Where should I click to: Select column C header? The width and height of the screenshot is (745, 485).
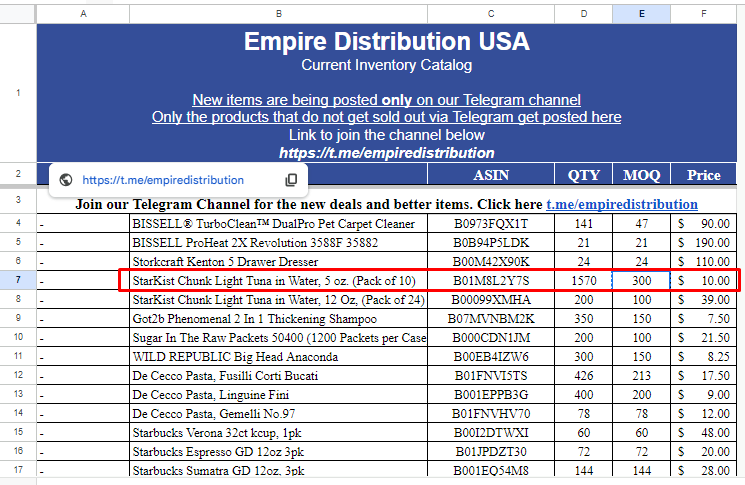point(491,14)
